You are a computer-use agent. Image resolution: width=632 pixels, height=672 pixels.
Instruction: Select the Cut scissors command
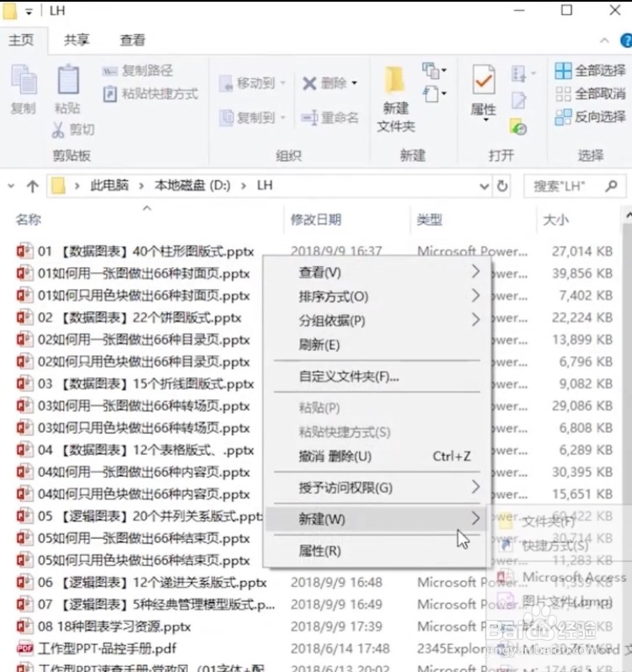coord(72,130)
